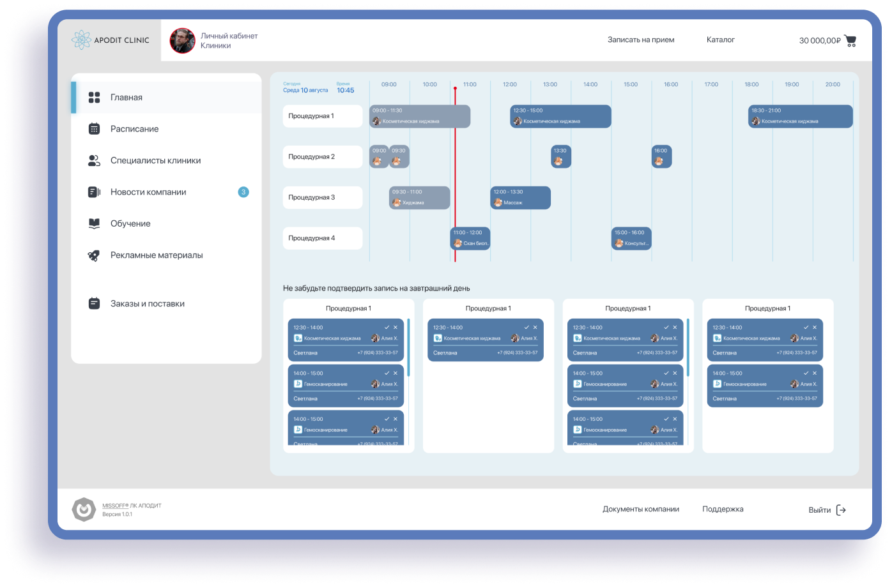Image resolution: width=892 pixels, height=588 pixels.
Task: Open the 11:00 - 12:00 Скан биоп. appointment
Action: (x=470, y=238)
